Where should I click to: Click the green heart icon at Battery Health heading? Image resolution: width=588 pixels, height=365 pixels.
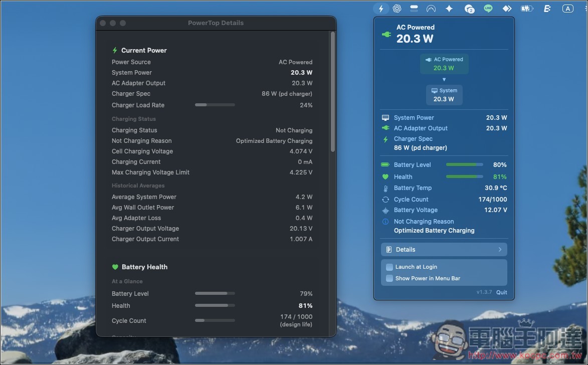click(115, 267)
